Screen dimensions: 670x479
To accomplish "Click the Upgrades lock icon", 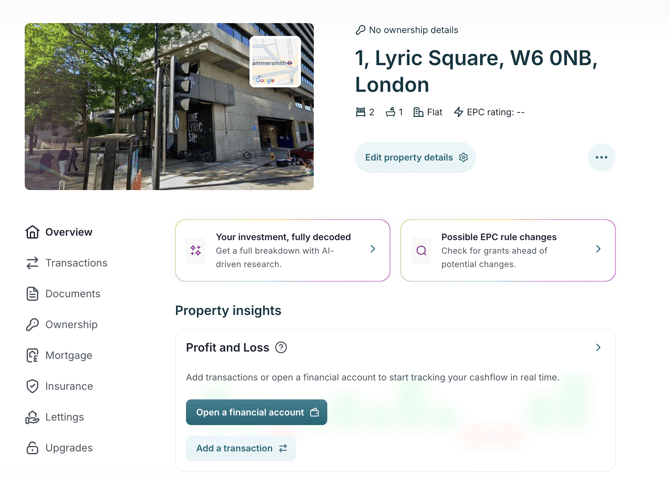I will (x=32, y=448).
